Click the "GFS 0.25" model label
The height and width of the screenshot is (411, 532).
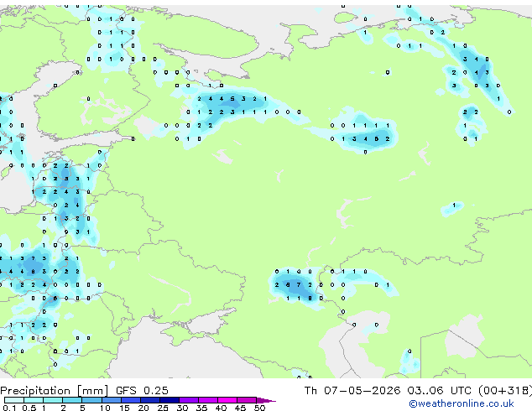(x=142, y=391)
